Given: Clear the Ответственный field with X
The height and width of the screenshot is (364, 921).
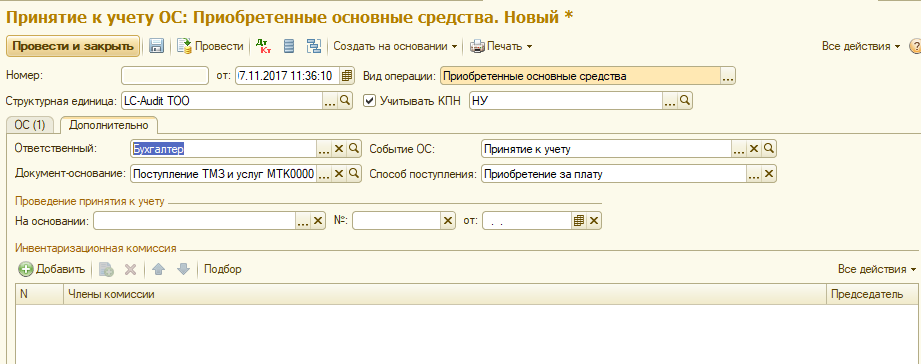Looking at the screenshot, I should 338,149.
